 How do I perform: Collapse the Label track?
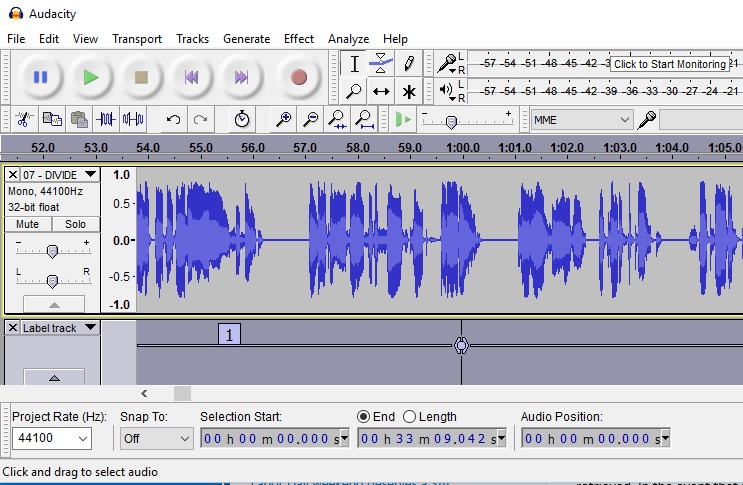pos(54,377)
